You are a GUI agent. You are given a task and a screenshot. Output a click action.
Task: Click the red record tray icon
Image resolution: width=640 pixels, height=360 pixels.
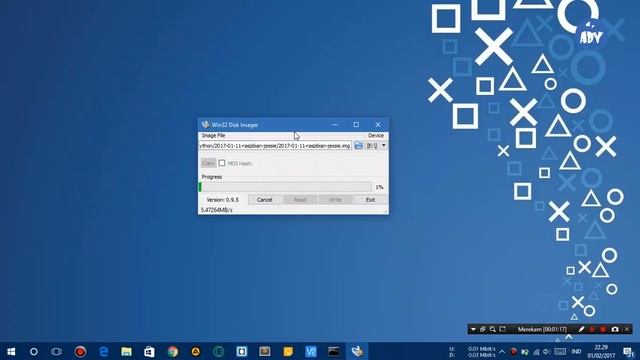click(513, 351)
